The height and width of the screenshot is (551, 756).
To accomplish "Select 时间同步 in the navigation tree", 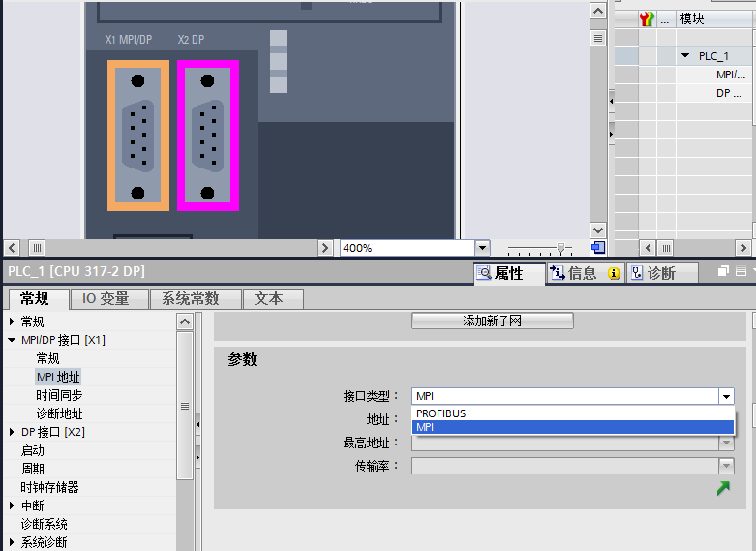I will [59, 395].
